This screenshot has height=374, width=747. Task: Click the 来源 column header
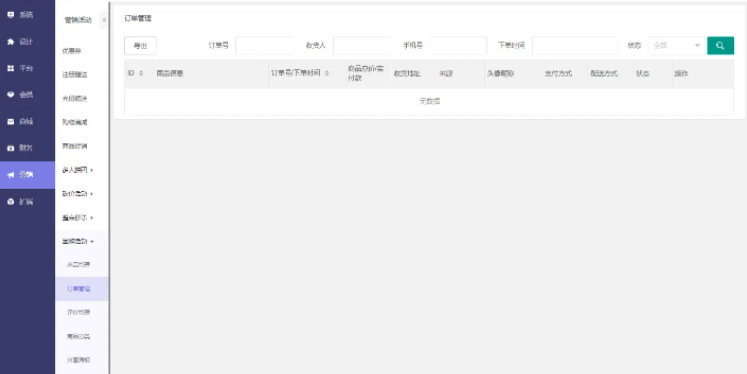(x=446, y=74)
